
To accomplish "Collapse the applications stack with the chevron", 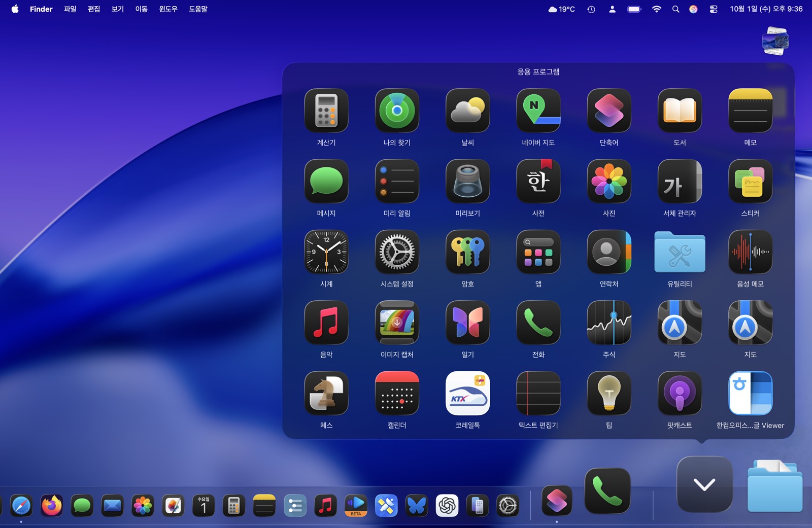I will pos(704,484).
